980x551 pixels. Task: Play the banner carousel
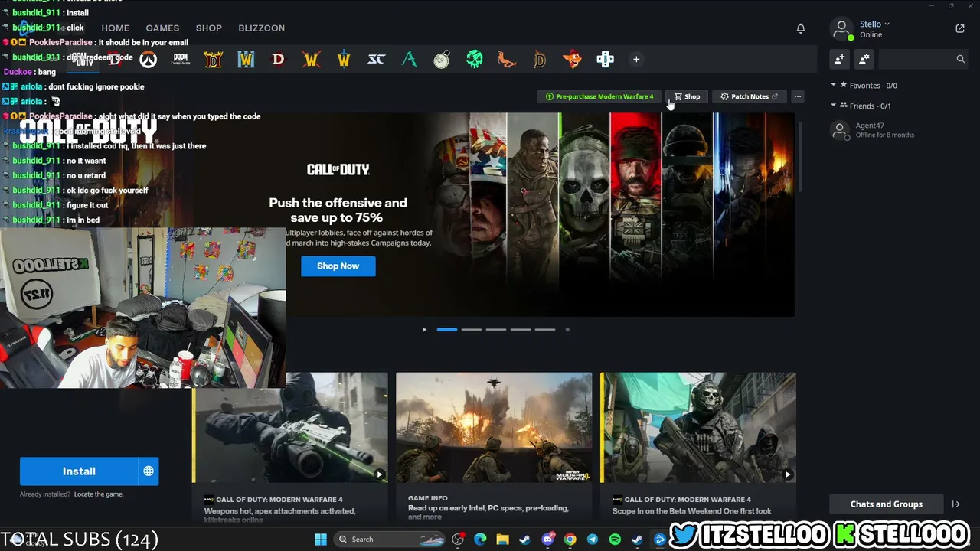click(424, 330)
